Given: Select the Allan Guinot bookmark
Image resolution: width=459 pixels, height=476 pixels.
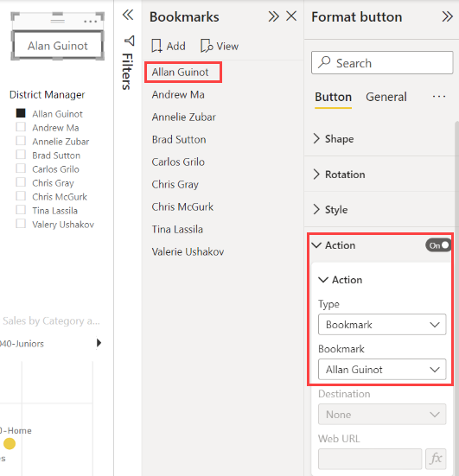Looking at the screenshot, I should [x=180, y=73].
